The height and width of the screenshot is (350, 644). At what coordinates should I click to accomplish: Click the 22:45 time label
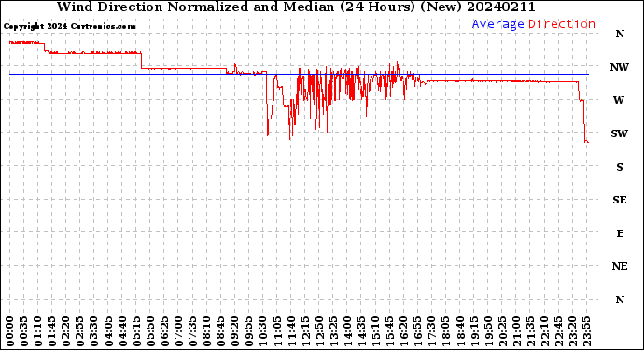pyautogui.click(x=558, y=331)
